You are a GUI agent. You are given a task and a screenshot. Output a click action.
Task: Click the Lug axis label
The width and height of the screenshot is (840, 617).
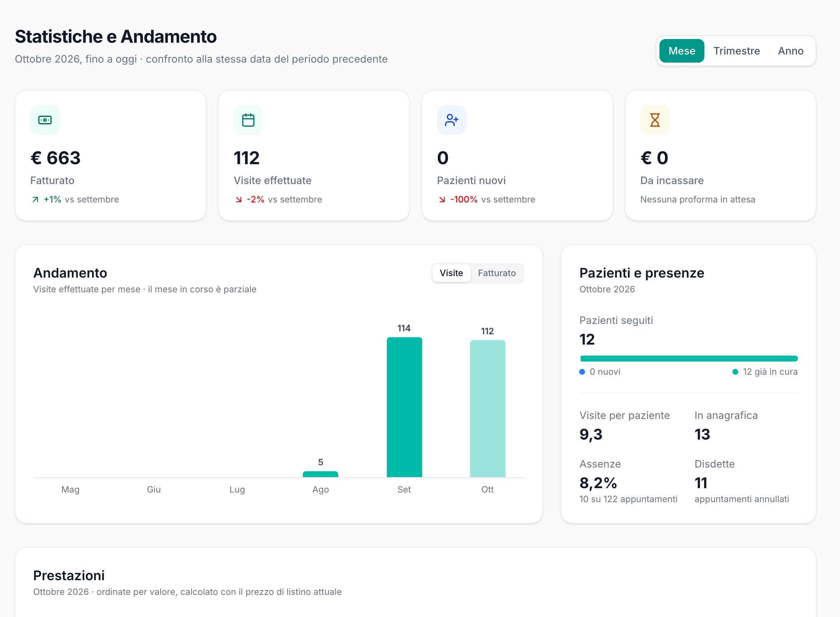click(x=237, y=490)
